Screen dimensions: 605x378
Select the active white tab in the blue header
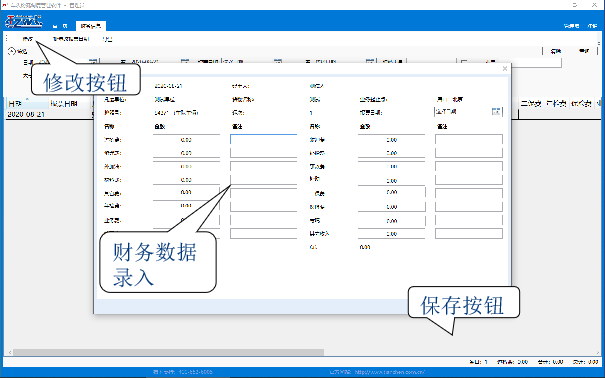[x=91, y=26]
